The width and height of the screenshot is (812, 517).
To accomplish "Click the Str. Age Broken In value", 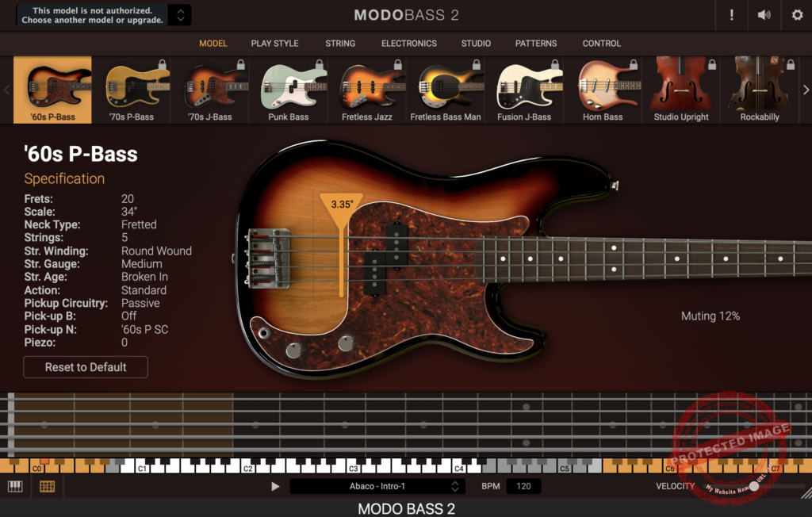I will point(144,277).
